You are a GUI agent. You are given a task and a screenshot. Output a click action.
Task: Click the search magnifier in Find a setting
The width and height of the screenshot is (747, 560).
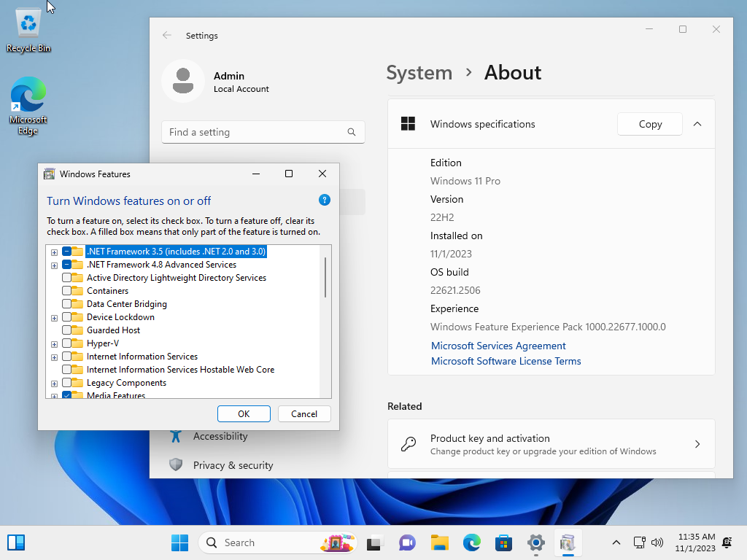click(352, 132)
